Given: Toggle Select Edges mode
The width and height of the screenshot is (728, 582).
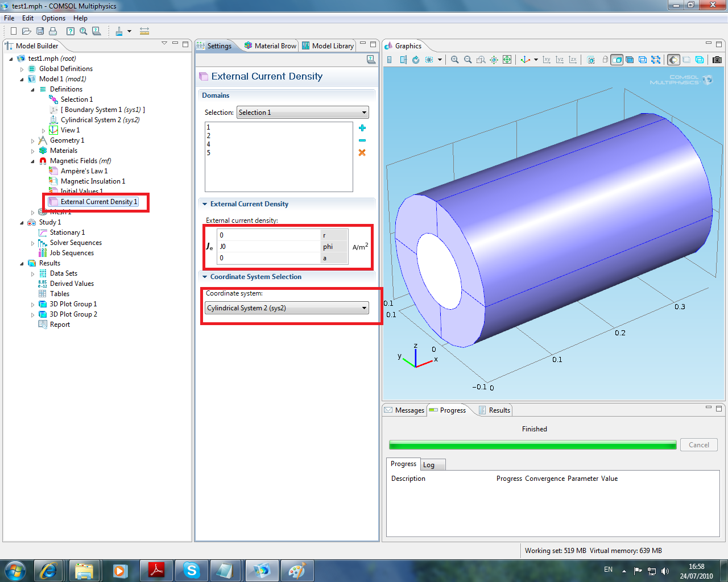Looking at the screenshot, I should [642, 60].
